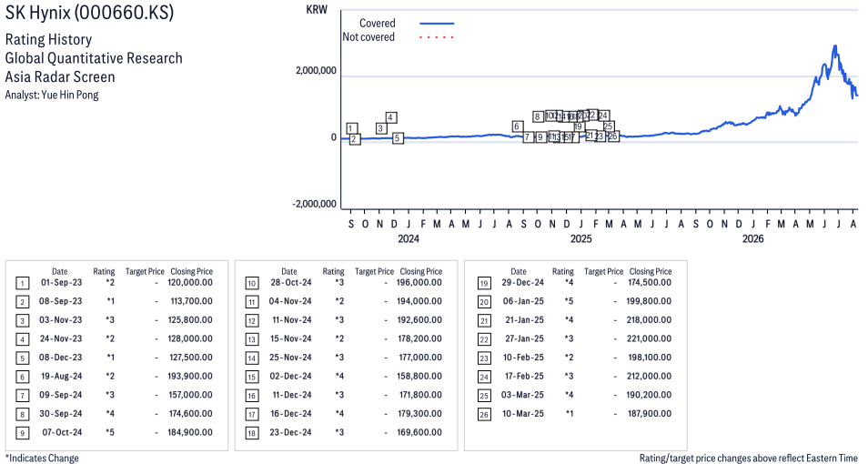Viewport: 868px width, 464px height.
Task: Click the closing price 212,000.00
Action: (650, 377)
